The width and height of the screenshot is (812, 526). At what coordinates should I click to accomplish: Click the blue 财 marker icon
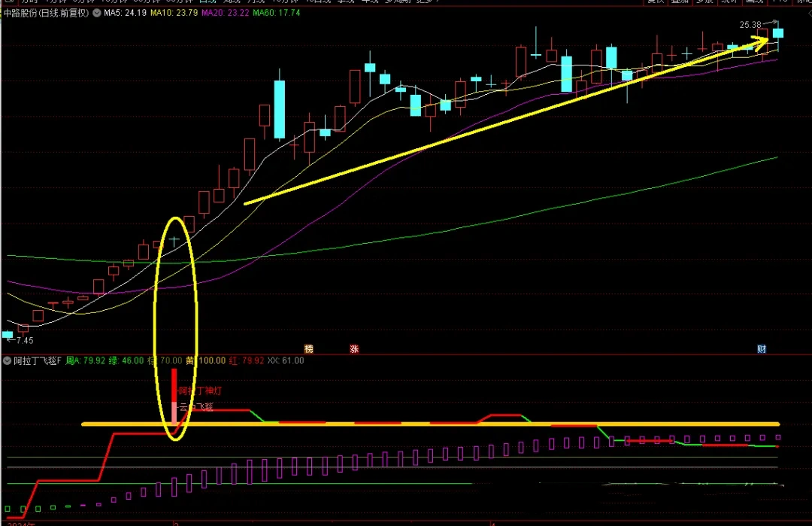tap(762, 348)
